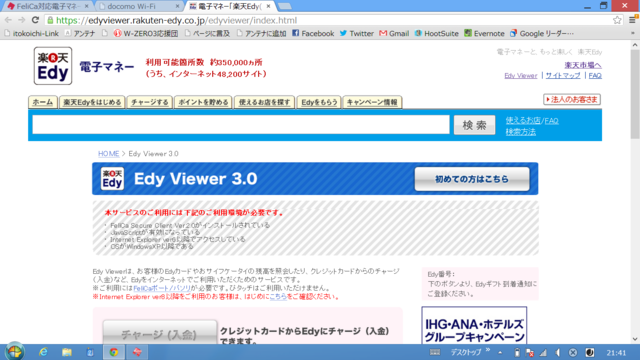Open the W-ZERO3応援団 bookmark
Viewport: 640px width, 360px height.
(x=146, y=33)
